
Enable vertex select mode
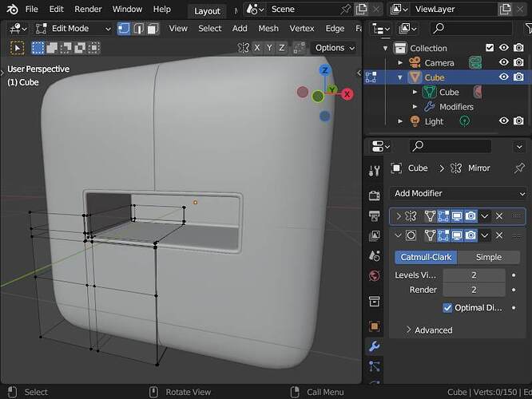pos(124,29)
